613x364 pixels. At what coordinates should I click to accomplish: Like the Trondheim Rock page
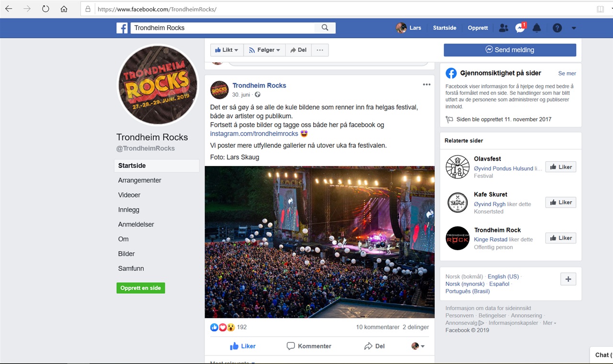tap(561, 238)
